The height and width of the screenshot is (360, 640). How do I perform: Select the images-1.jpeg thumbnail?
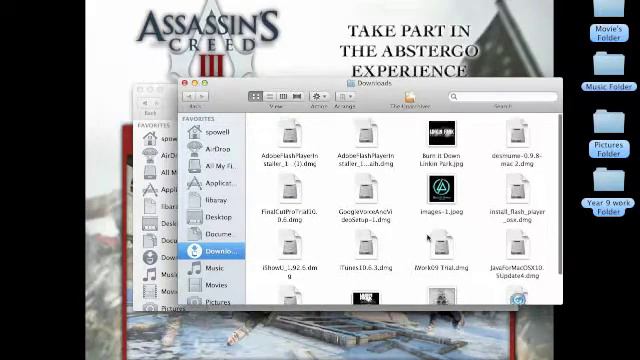(x=441, y=189)
